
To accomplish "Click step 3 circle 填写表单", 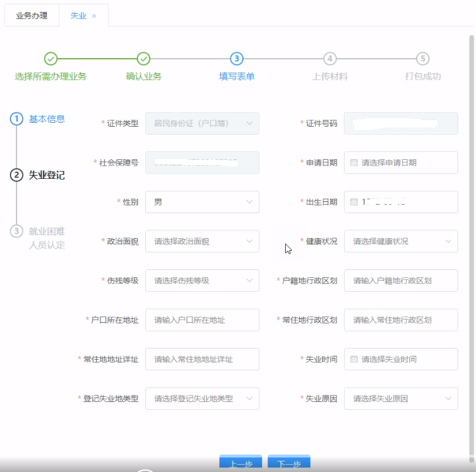I will (x=237, y=59).
